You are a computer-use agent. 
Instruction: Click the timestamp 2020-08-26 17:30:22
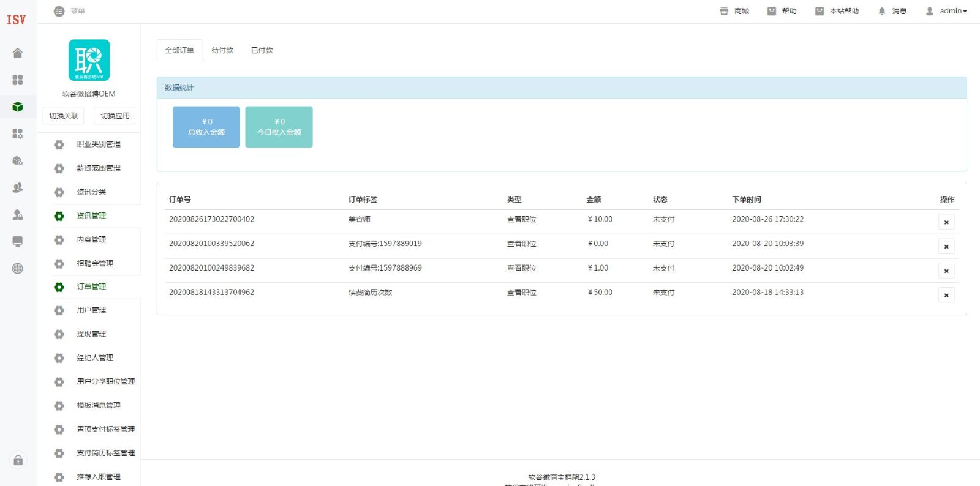(768, 219)
